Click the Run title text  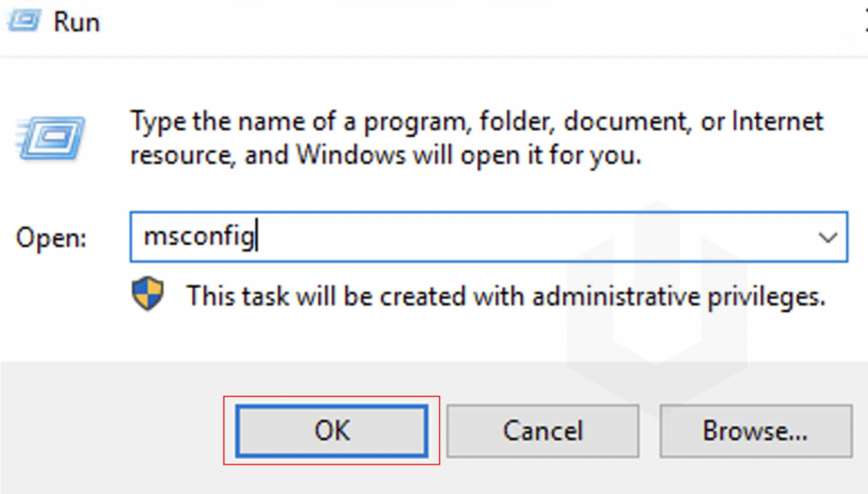[x=76, y=21]
